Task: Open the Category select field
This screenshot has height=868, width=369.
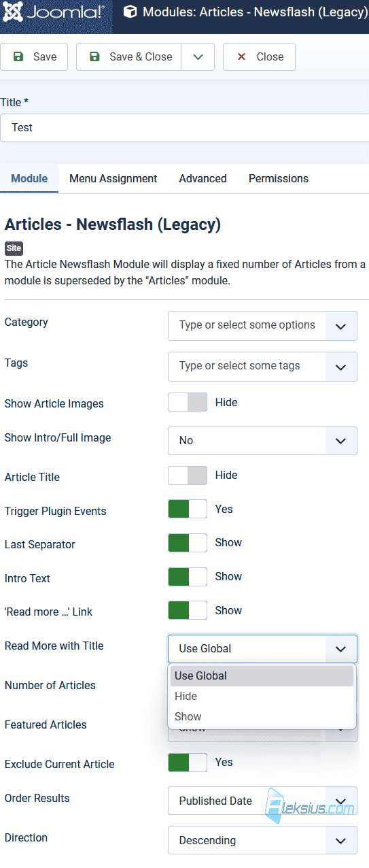Action: point(262,325)
